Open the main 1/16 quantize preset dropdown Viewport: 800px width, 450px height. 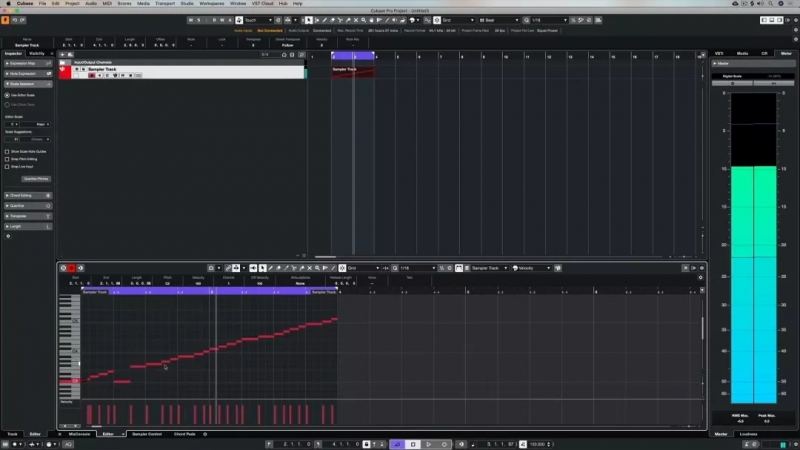[x=549, y=20]
